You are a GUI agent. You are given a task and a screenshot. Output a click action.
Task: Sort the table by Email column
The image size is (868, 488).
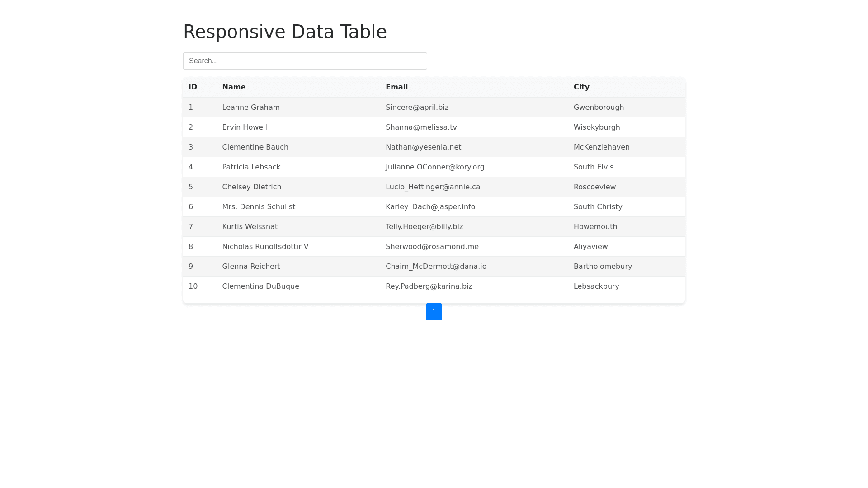coord(396,87)
